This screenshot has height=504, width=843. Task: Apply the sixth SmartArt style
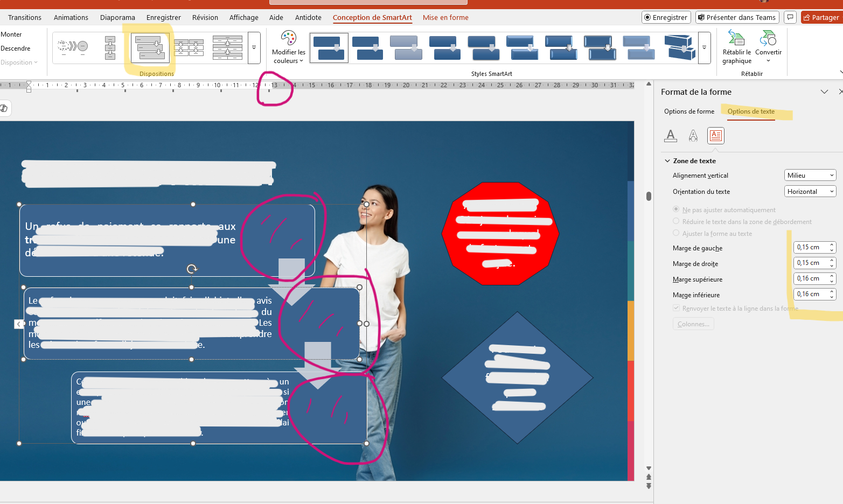pos(522,48)
